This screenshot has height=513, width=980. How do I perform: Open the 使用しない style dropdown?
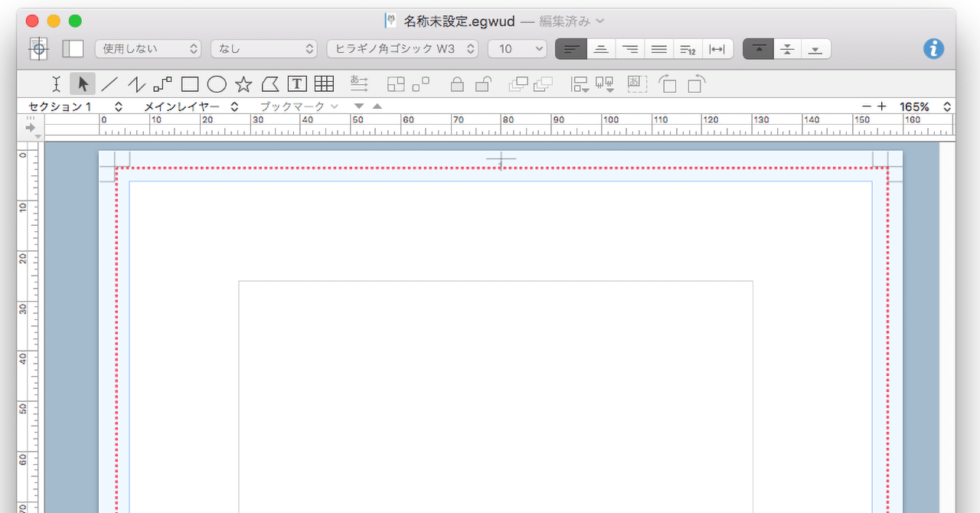(148, 49)
